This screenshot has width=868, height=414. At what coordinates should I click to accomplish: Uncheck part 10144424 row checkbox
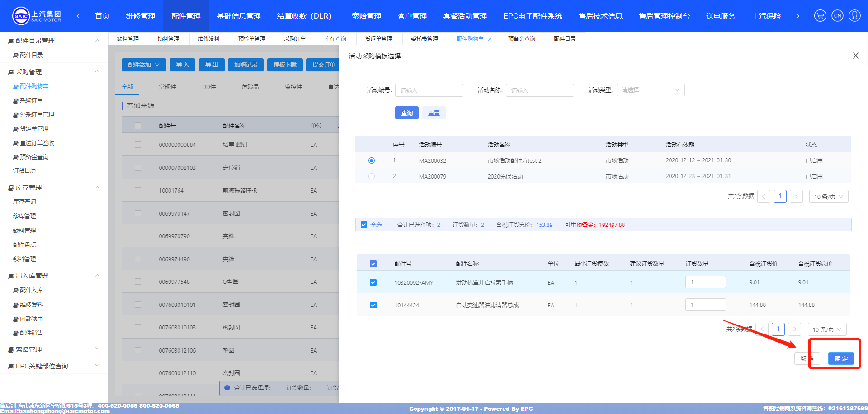coord(373,305)
